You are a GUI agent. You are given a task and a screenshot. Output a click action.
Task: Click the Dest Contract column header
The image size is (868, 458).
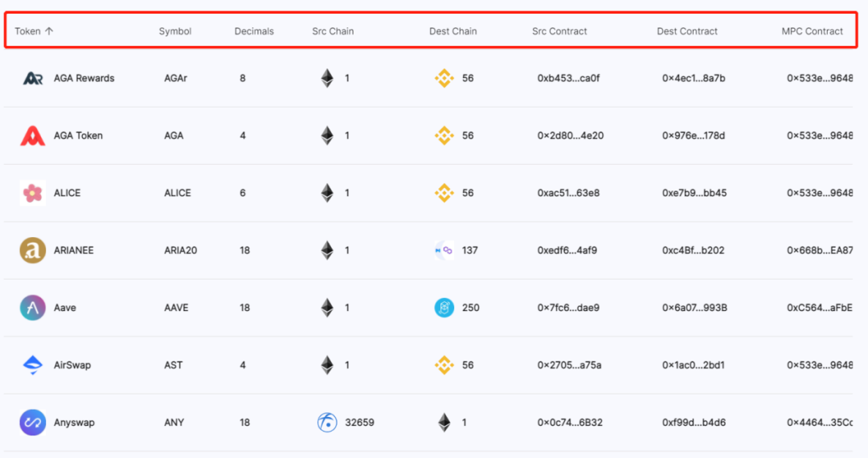click(x=687, y=31)
